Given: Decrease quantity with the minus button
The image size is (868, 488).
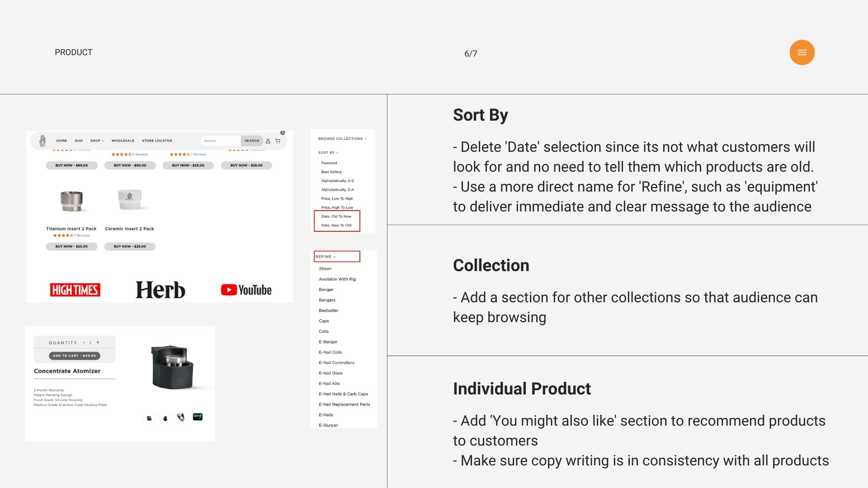Looking at the screenshot, I should [84, 343].
